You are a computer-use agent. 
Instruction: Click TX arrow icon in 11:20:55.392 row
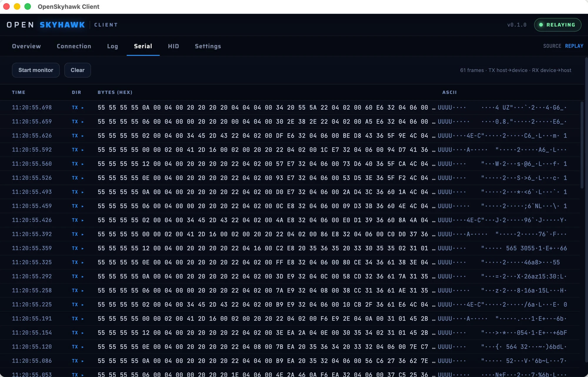point(83,234)
